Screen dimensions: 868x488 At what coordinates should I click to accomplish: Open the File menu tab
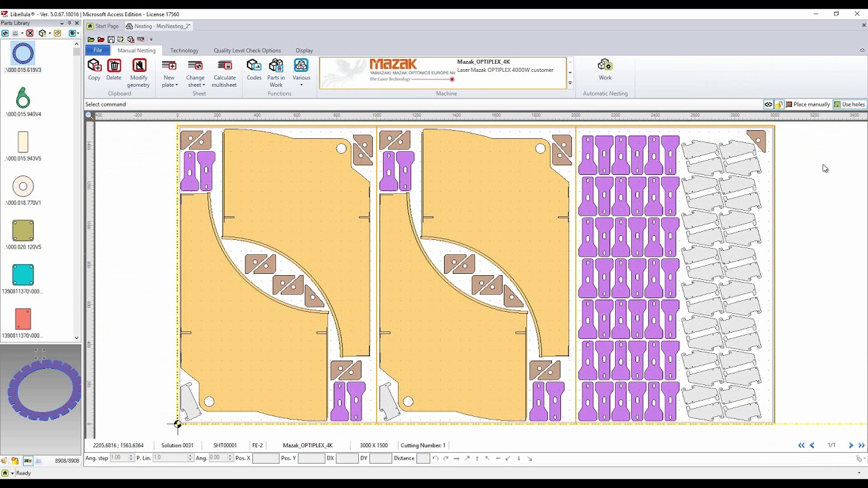coord(98,50)
